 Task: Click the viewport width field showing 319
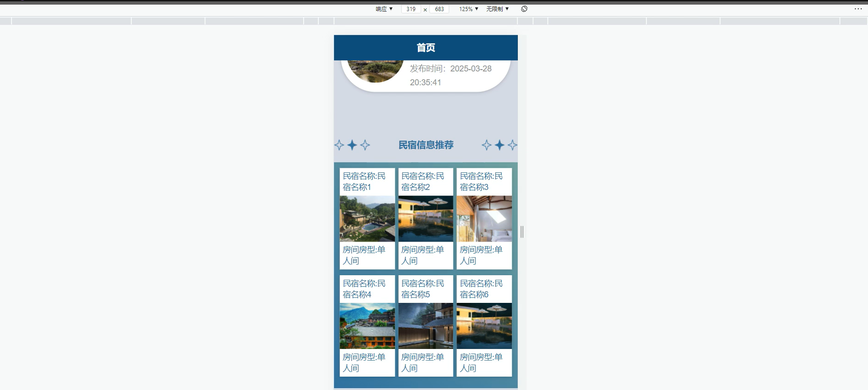[411, 9]
